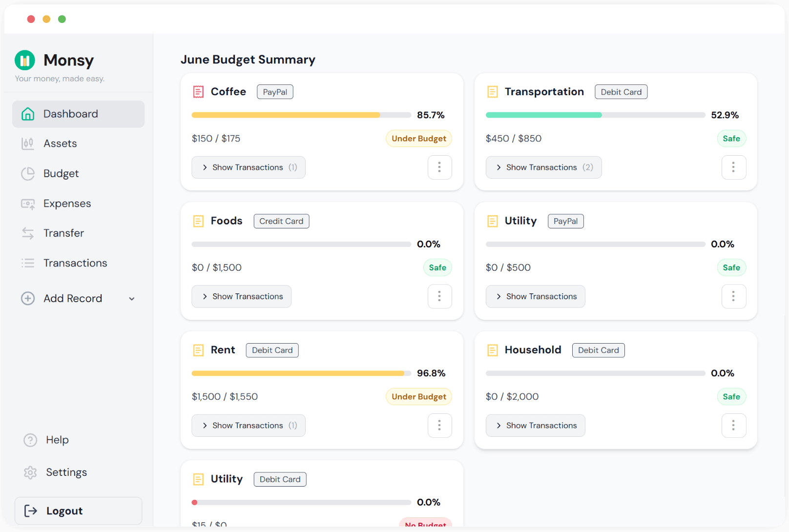Click the Monsy logo icon
This screenshot has width=789, height=532.
(x=25, y=60)
